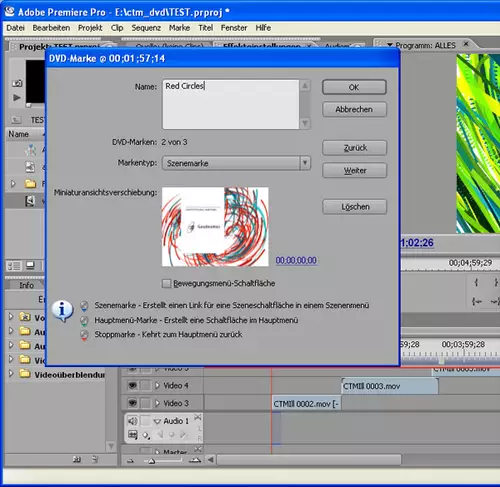Click the blue info bubble icon
Viewport: 500px width, 487px height.
(x=62, y=311)
